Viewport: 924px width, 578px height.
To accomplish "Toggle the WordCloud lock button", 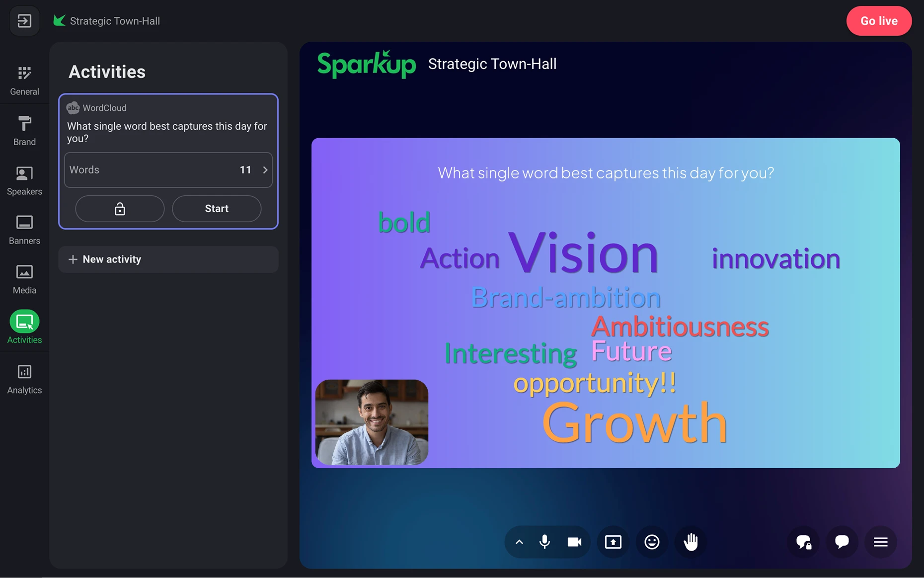I will [x=120, y=209].
